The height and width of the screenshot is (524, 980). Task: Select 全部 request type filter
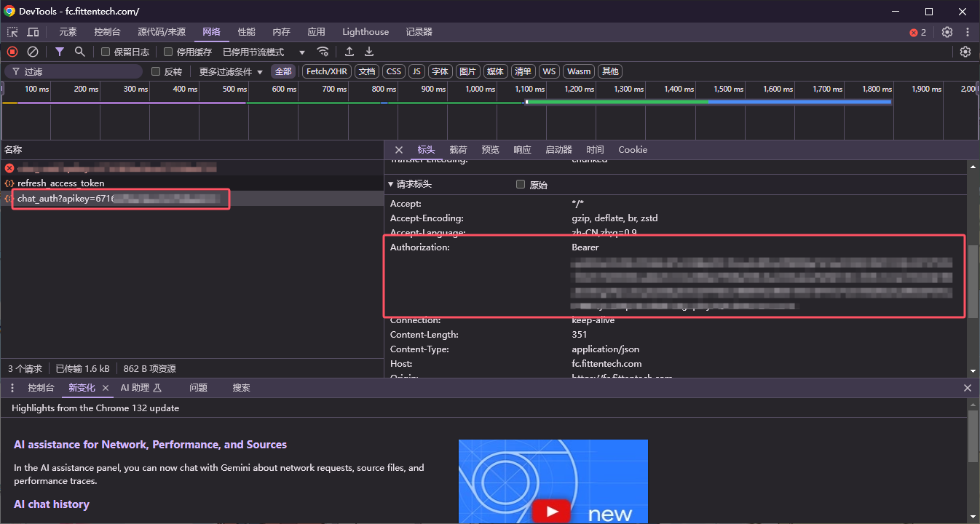(283, 71)
